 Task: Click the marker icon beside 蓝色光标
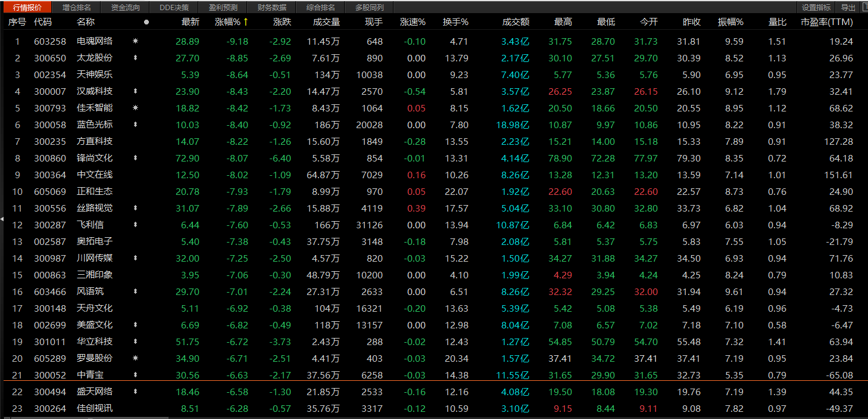pos(135,125)
